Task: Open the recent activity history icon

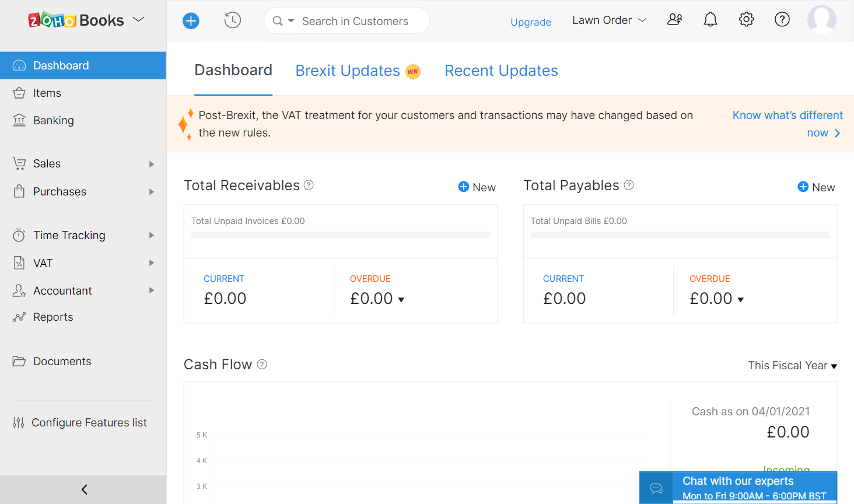Action: pyautogui.click(x=232, y=20)
